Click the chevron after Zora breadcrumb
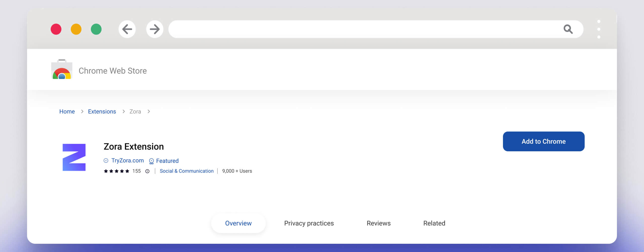 coord(149,111)
